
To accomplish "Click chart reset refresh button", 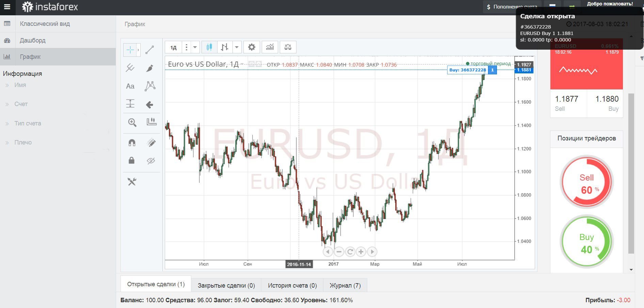I will pyautogui.click(x=350, y=252).
